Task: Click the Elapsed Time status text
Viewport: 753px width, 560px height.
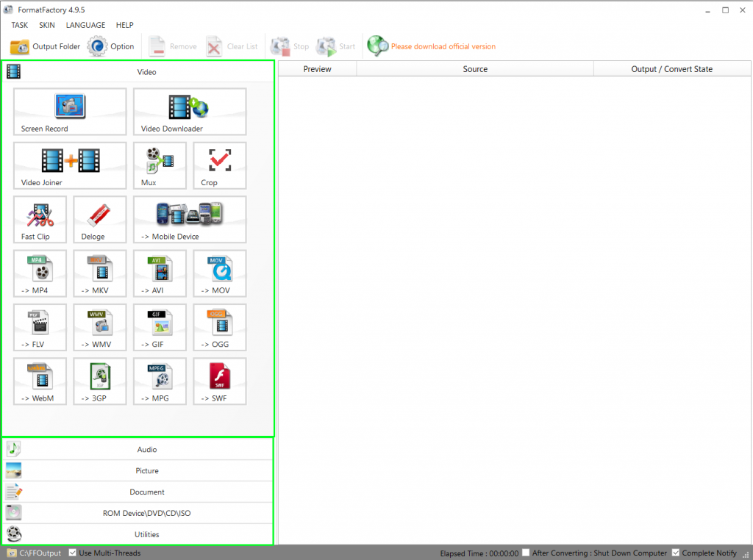Action: pos(479,553)
